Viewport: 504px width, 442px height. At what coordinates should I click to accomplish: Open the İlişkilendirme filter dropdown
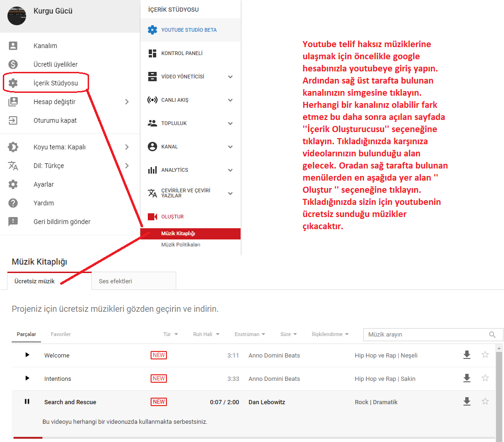click(x=330, y=334)
